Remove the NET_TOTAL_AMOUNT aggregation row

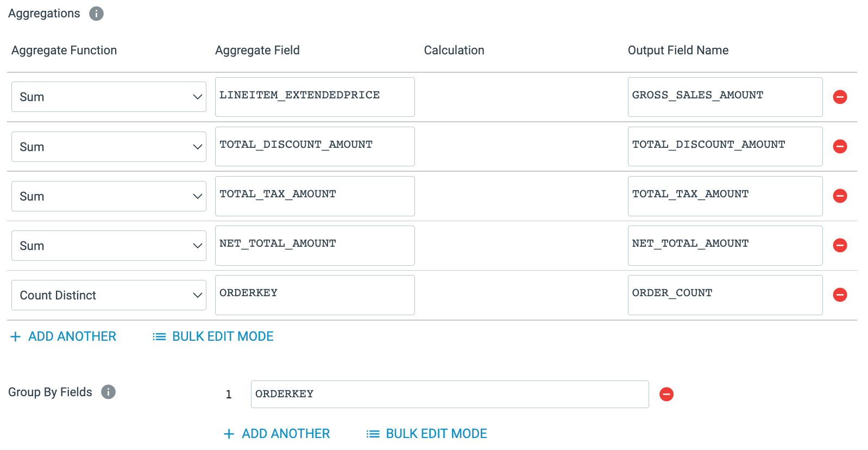(840, 246)
